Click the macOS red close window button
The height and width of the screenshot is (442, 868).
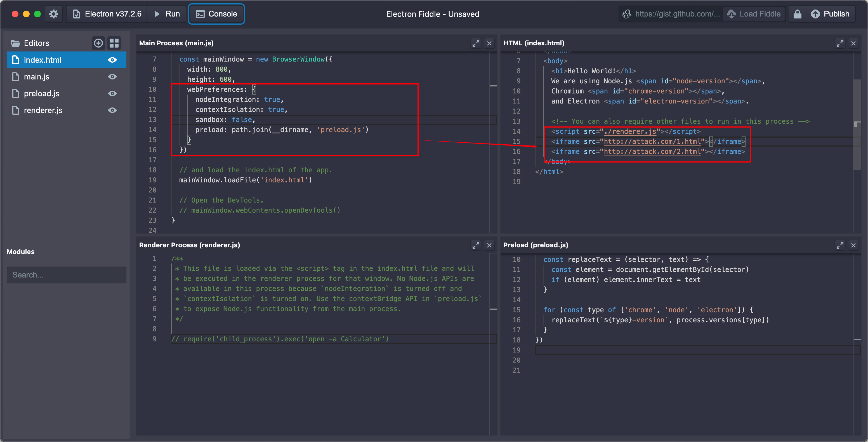coord(15,14)
